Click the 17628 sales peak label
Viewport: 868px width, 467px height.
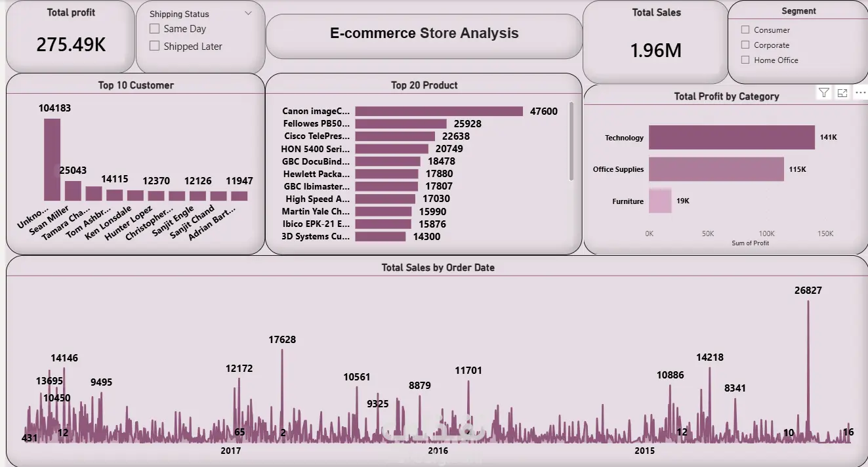[282, 340]
